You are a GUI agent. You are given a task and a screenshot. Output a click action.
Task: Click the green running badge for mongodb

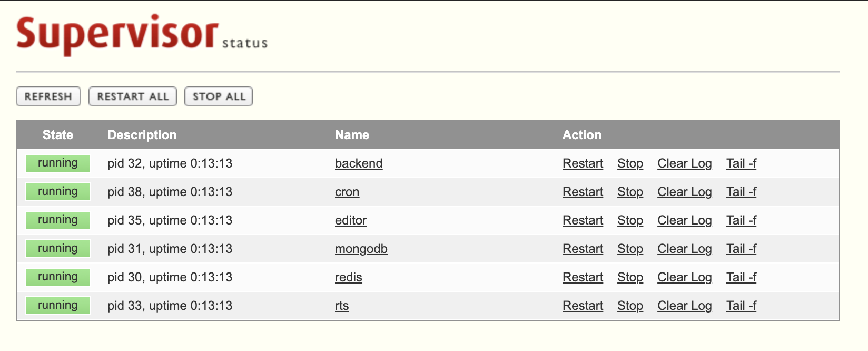pyautogui.click(x=57, y=249)
